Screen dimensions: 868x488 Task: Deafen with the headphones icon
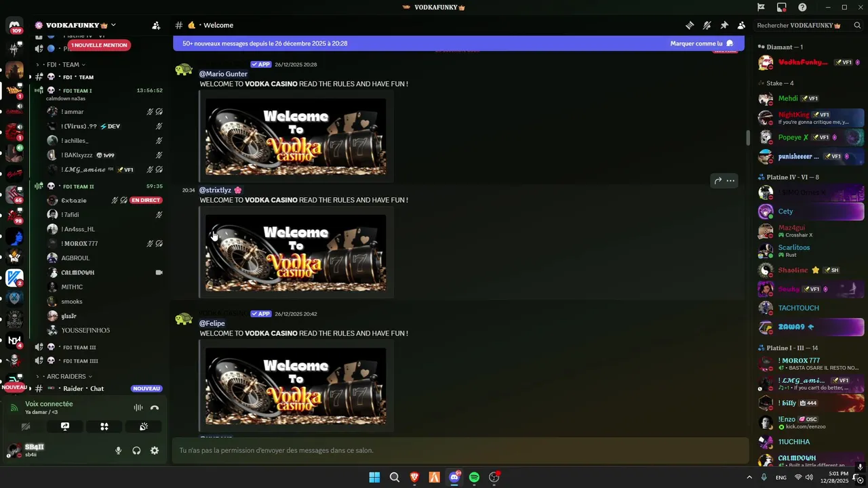(x=136, y=451)
